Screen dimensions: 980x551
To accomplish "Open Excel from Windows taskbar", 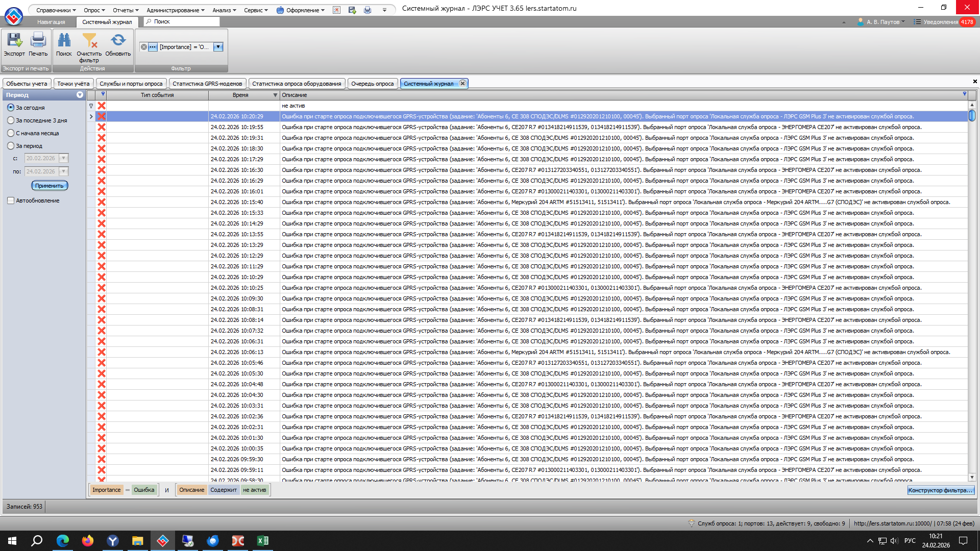I will click(x=263, y=541).
